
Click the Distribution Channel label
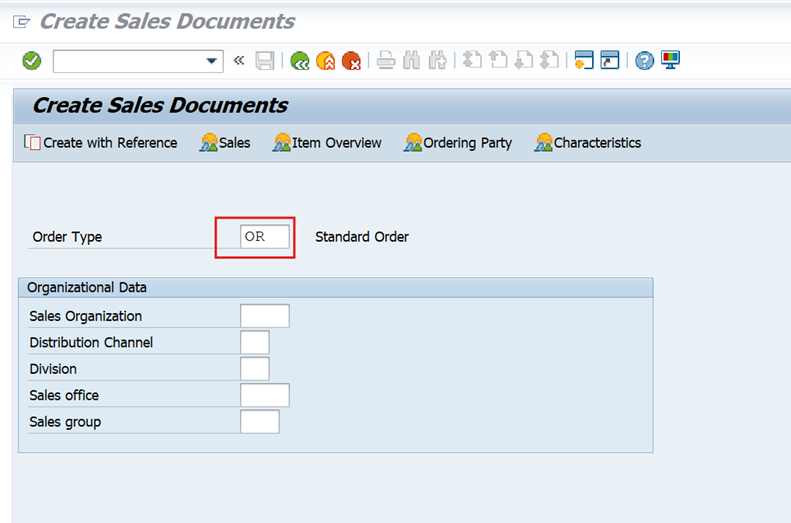[x=91, y=343]
